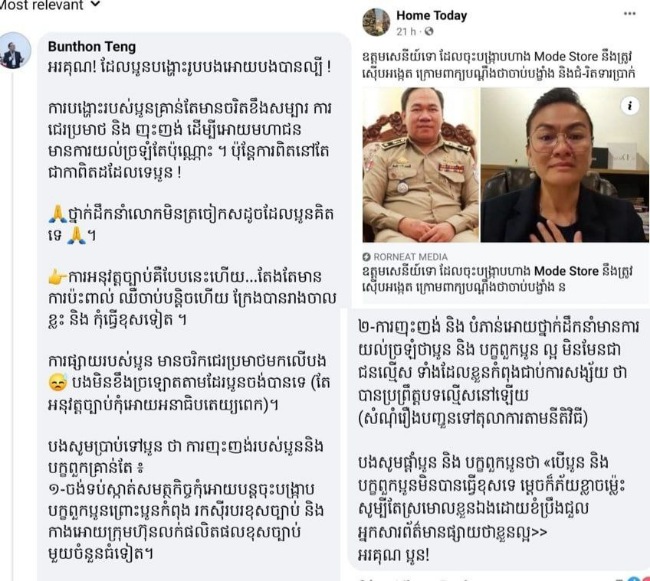650x581 pixels.
Task: Click the comment bubble ending with numbered point ២
Action: pyautogui.click(x=499, y=439)
